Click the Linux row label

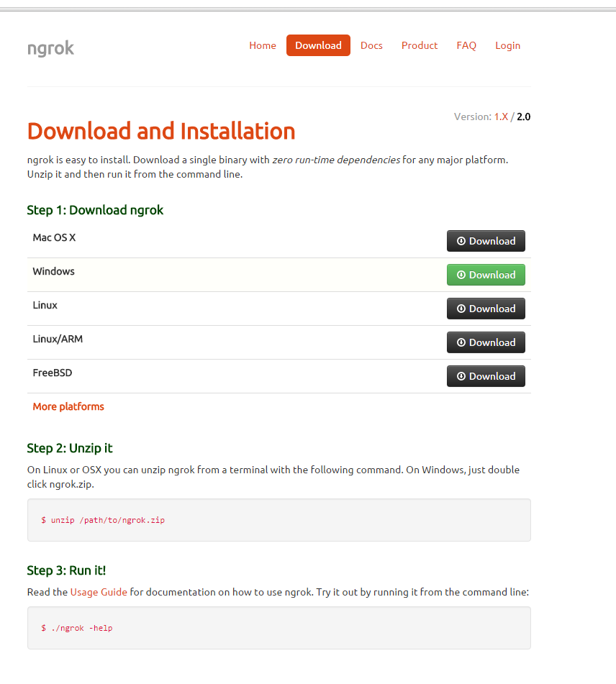tap(45, 305)
